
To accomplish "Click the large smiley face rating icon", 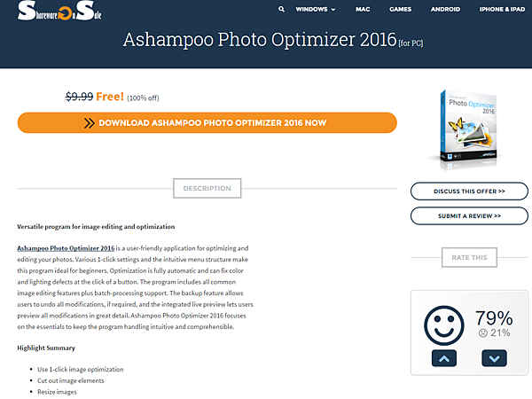I will tap(444, 325).
